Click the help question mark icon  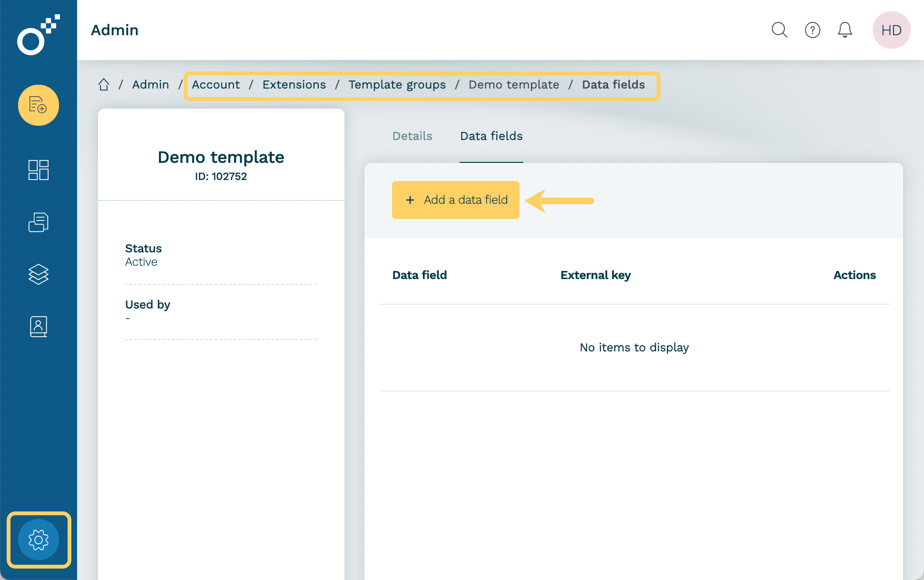point(812,30)
